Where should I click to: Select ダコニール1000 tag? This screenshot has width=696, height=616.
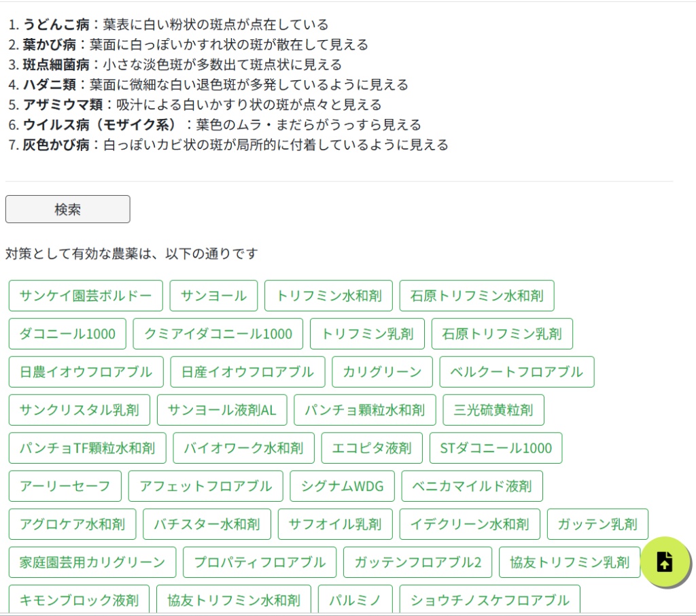[x=67, y=334]
